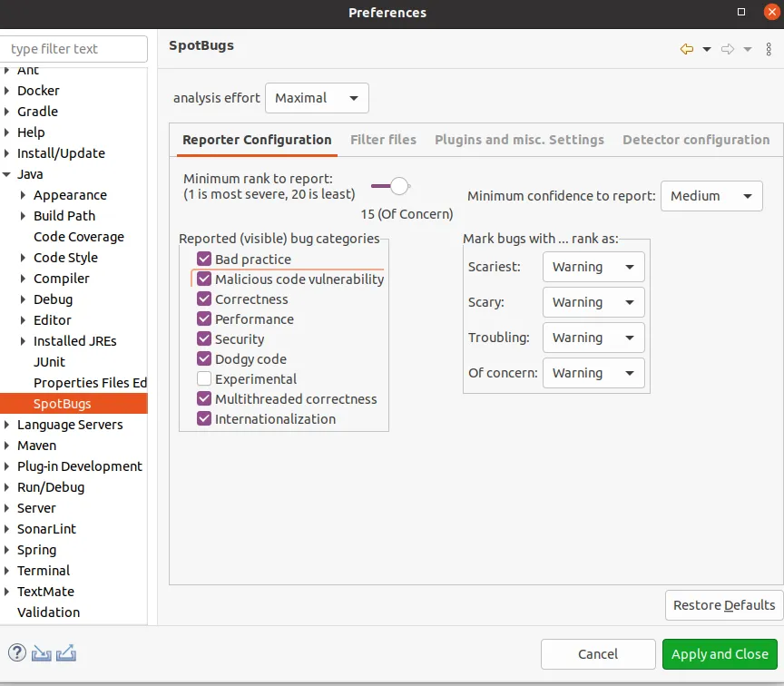
Task: Switch to the Reporter Configuration tab
Action: tap(257, 140)
